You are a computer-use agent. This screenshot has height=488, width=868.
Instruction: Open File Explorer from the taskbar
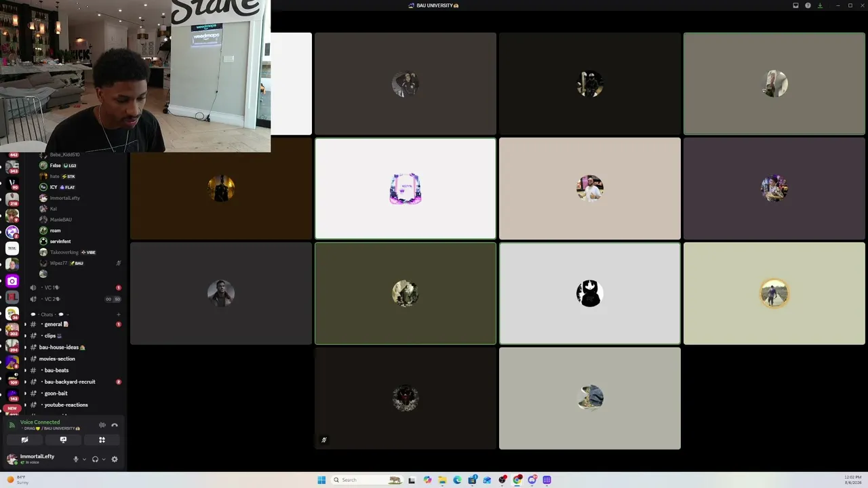pyautogui.click(x=442, y=480)
